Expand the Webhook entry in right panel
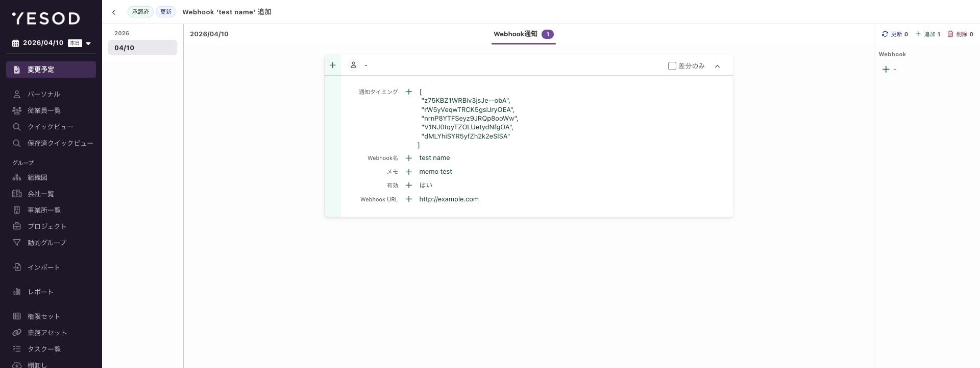The width and height of the screenshot is (980, 368). tap(886, 70)
